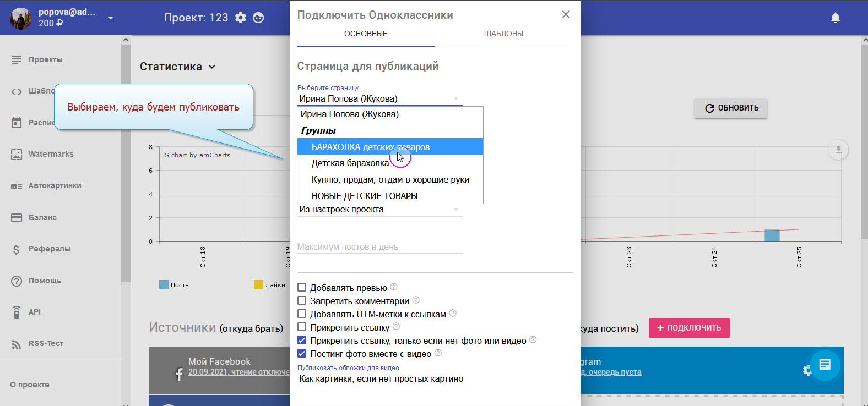
Task: Check the Запретить комментарии option
Action: (302, 301)
